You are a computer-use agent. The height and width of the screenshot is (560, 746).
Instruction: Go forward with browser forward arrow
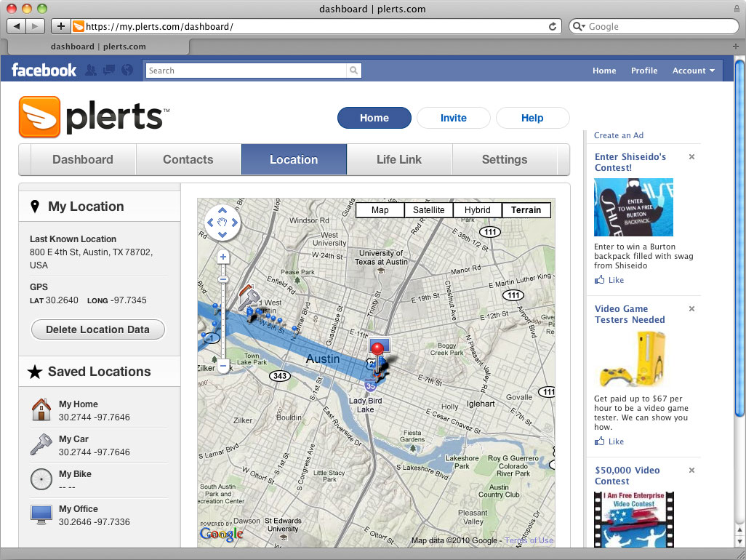(35, 26)
